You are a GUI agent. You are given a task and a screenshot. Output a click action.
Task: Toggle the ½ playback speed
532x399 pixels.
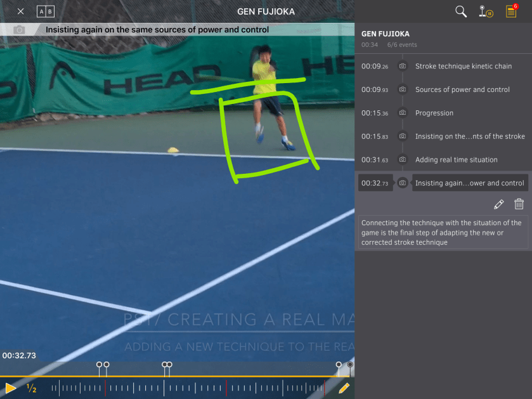tap(31, 388)
